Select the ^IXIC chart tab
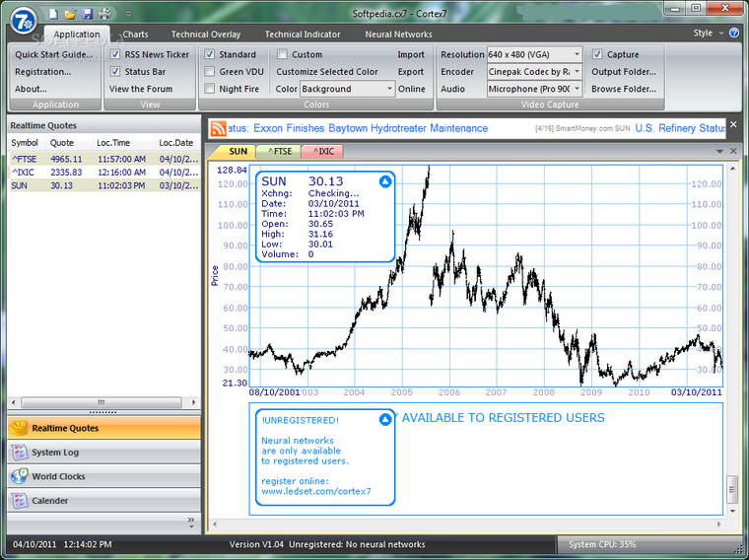This screenshot has width=749, height=560. click(x=322, y=152)
